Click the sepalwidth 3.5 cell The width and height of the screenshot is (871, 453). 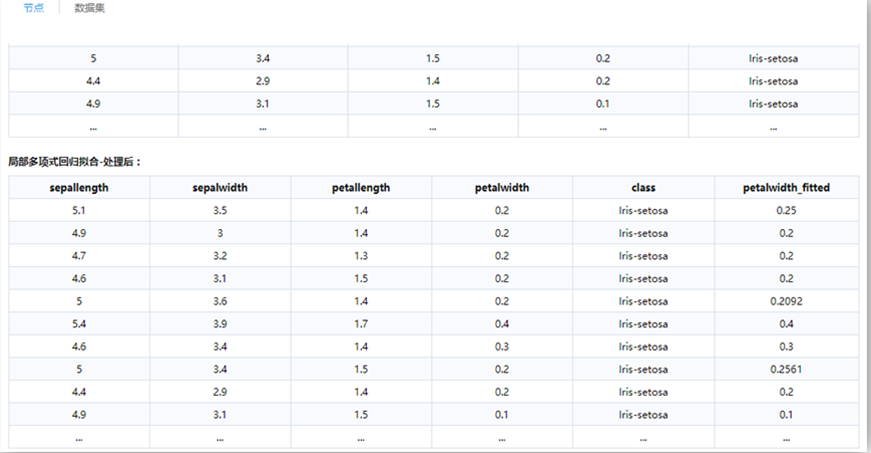(x=220, y=210)
